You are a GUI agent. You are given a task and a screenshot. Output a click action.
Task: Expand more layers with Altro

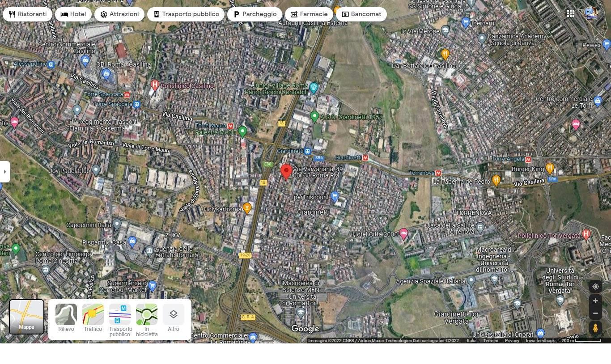tap(174, 318)
